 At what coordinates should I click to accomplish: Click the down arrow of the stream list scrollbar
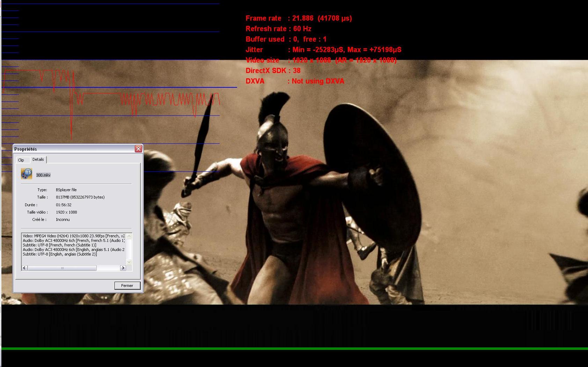[129, 262]
